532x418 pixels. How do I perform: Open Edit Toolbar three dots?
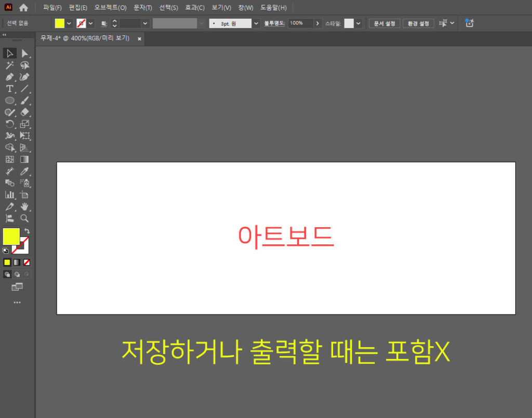(17, 302)
